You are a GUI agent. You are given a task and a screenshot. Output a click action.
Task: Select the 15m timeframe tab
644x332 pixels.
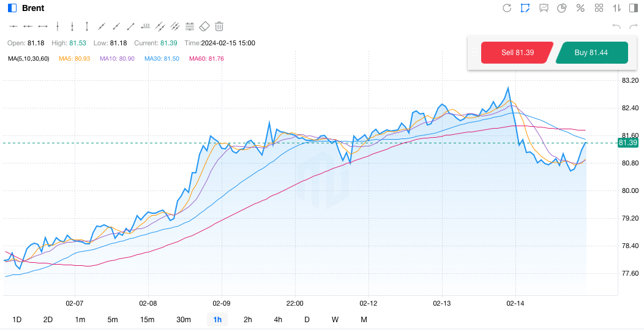click(x=147, y=320)
